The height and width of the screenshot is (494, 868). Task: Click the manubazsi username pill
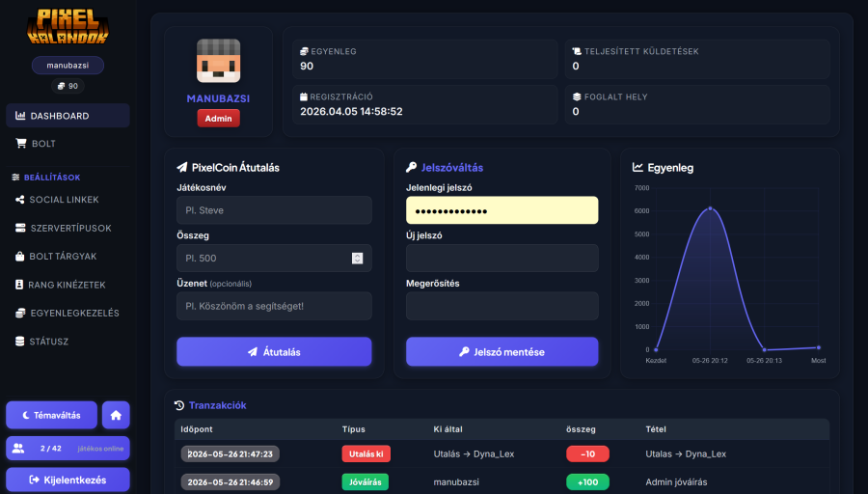[68, 66]
